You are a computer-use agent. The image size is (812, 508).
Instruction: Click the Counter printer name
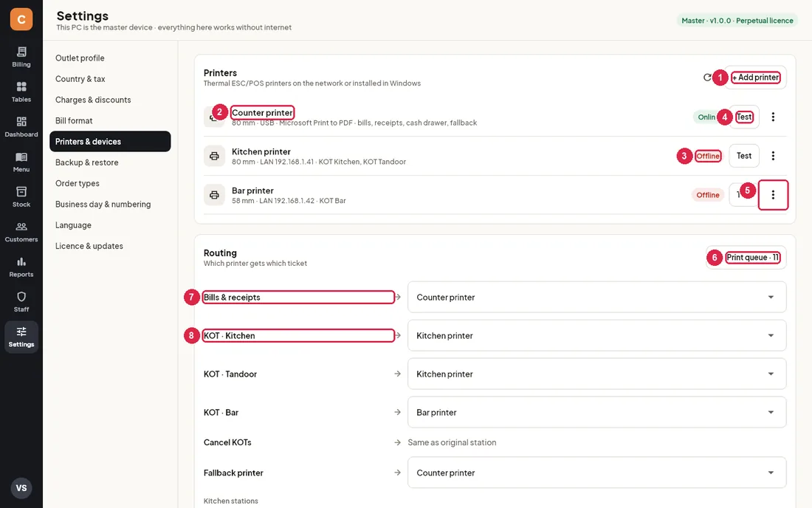click(262, 113)
